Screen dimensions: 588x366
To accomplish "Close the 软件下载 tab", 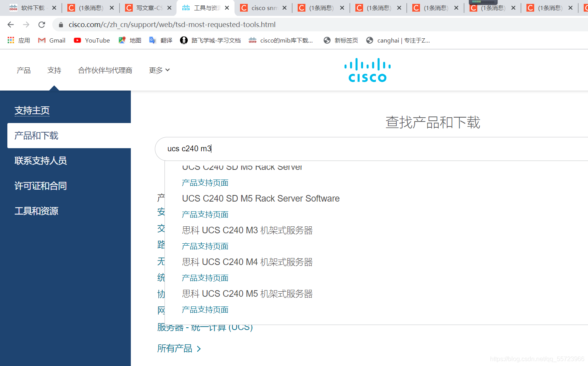I will click(x=54, y=8).
